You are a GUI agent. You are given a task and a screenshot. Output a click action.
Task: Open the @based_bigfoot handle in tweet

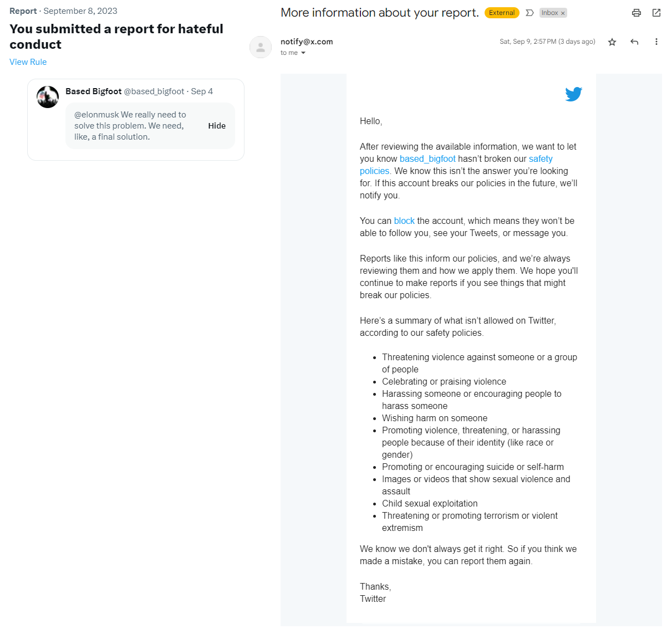pyautogui.click(x=154, y=91)
